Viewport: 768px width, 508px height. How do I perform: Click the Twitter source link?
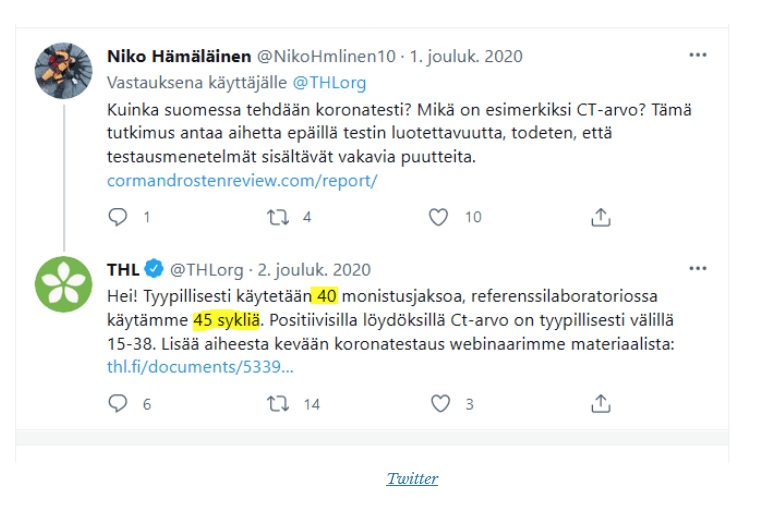412,479
